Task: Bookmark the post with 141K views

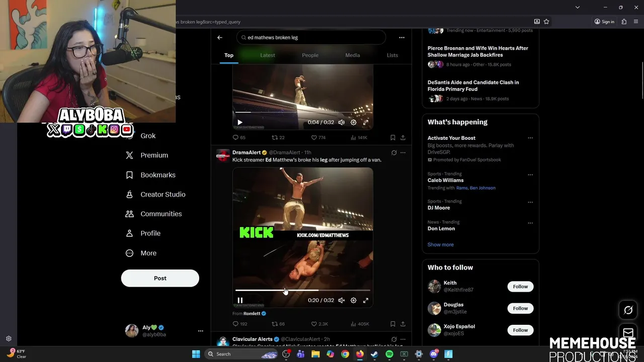Action: [393, 138]
